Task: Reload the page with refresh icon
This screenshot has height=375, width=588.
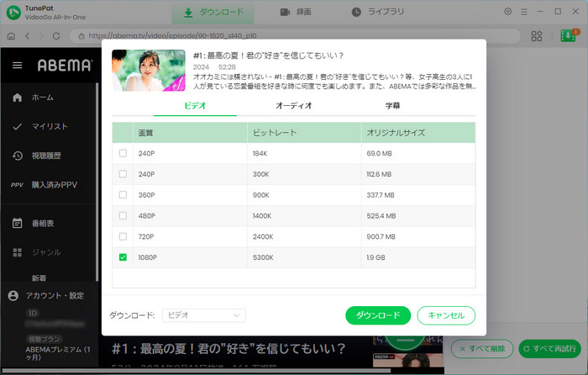Action: click(56, 36)
